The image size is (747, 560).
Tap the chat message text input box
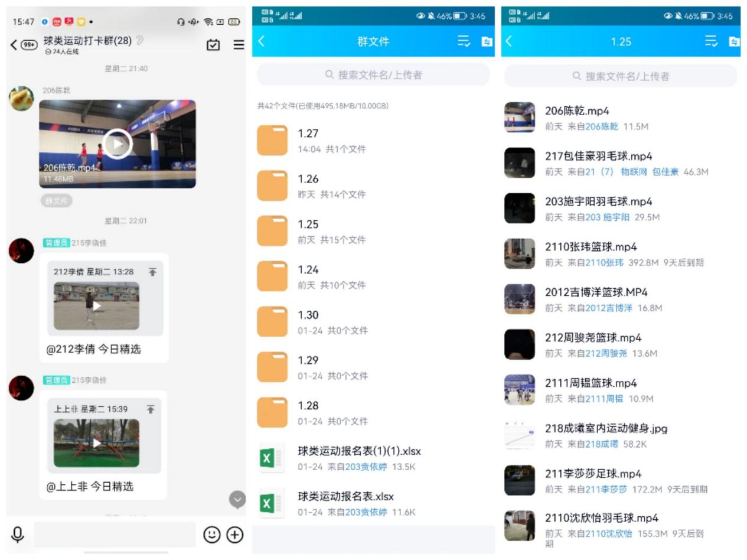pos(115,534)
